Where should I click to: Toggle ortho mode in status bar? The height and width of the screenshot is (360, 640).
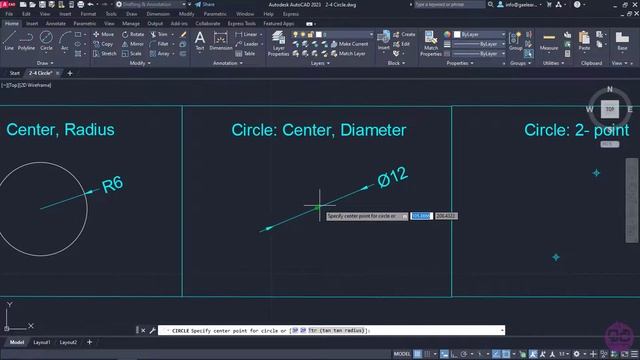[x=454, y=354]
